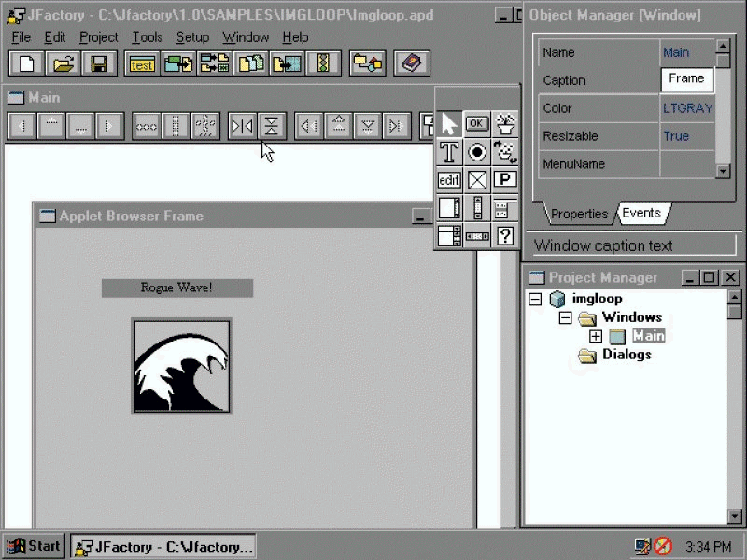Click the Rogue Wave! label in frame
The image size is (747, 560).
[176, 287]
